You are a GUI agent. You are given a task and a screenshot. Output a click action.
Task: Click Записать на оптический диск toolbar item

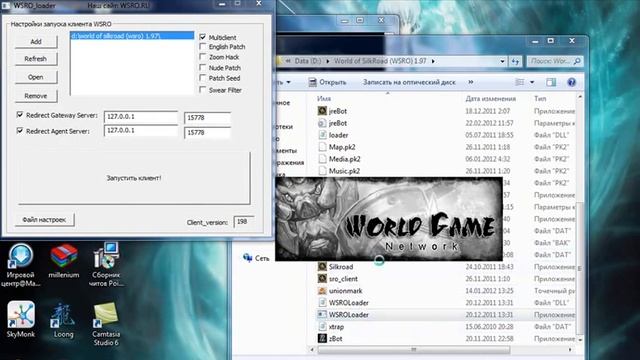point(409,82)
